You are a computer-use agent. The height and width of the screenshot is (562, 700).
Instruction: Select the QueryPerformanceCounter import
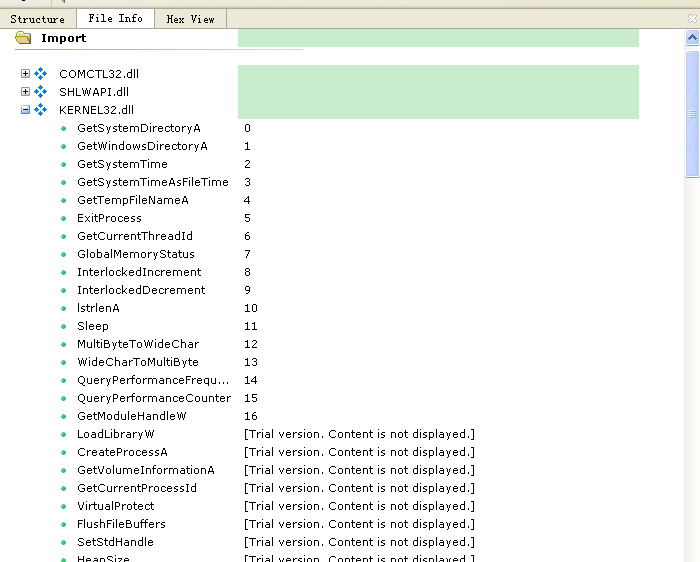coord(154,398)
